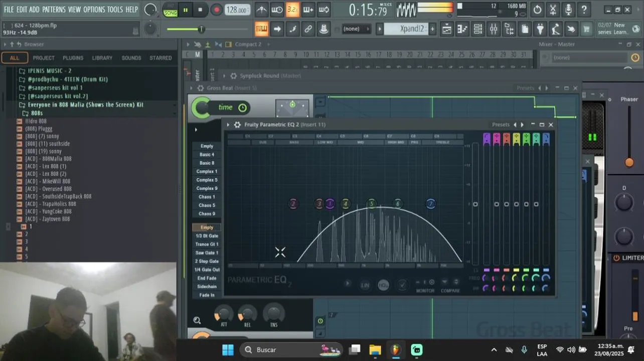Select the 1/3 Bt Gate volume preset
Screen dimensions: 644x361
point(207,236)
